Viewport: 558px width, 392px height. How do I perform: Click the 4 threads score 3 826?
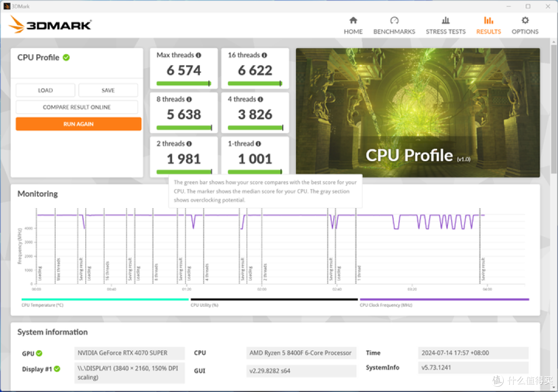[x=255, y=114]
